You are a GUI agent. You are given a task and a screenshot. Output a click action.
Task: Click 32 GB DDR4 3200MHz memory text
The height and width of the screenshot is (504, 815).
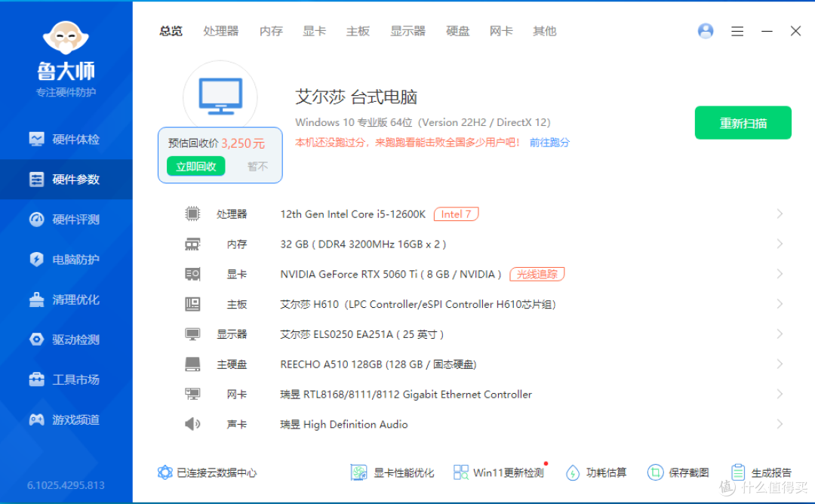click(363, 244)
